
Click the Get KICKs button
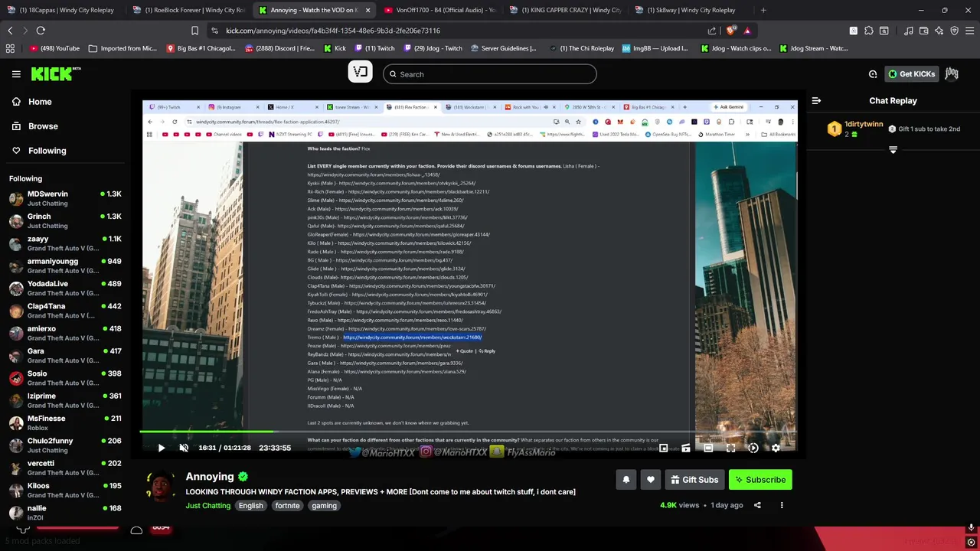912,74
